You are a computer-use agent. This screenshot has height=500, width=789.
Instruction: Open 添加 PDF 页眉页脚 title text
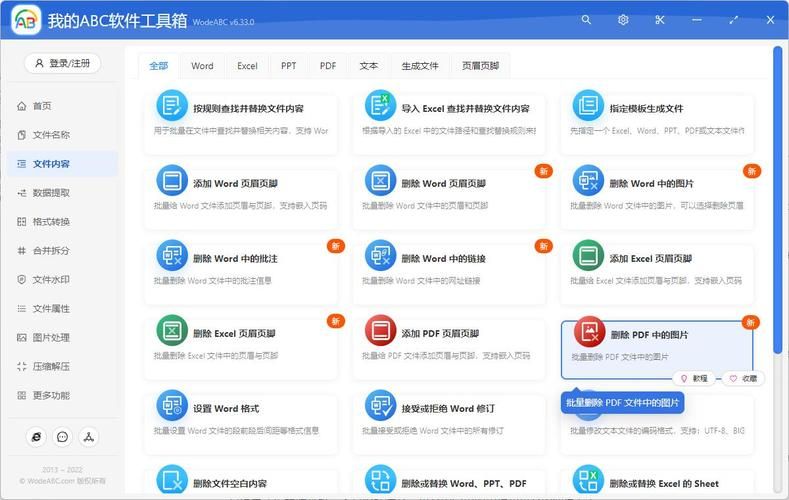click(x=440, y=334)
